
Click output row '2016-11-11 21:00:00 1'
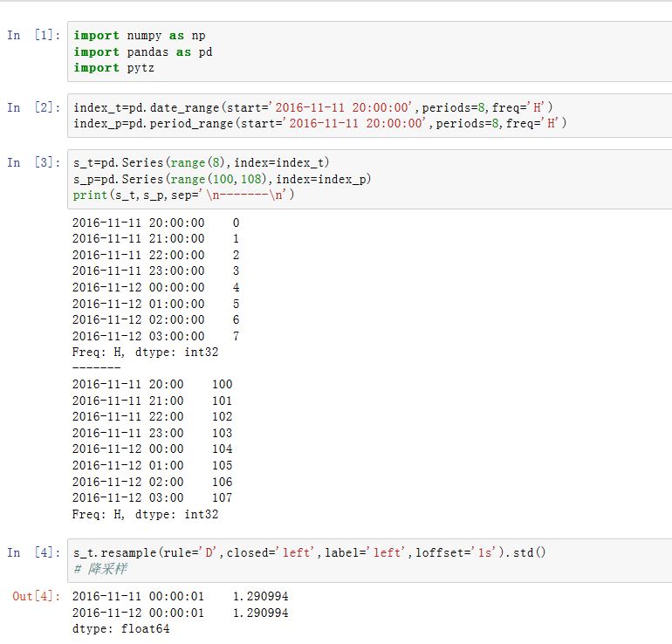click(x=155, y=238)
